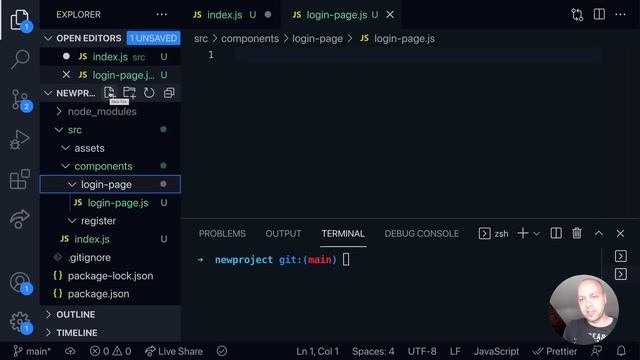Close the login-page.js editor tab
640x360 pixels.
pyautogui.click(x=390, y=15)
